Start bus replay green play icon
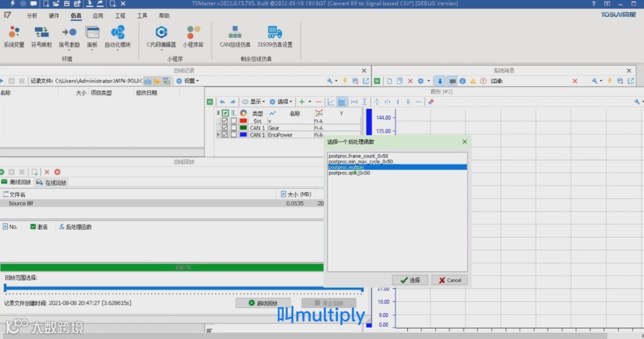Image resolution: width=644 pixels, height=339 pixels. tap(2, 172)
